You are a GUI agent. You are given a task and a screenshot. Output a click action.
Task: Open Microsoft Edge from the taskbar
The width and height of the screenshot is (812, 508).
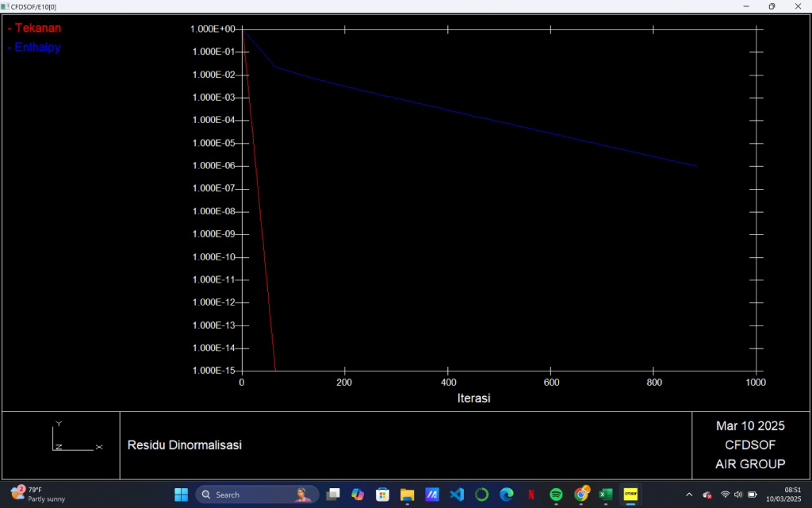(507, 495)
